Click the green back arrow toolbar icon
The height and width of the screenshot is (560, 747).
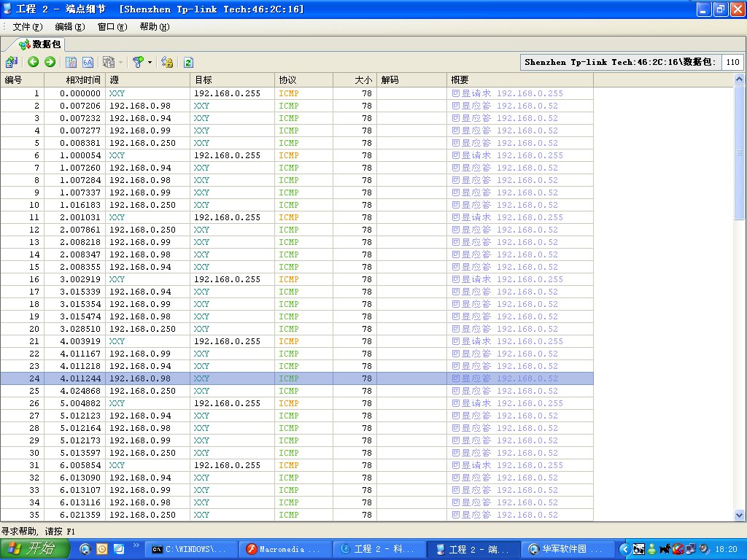click(x=34, y=63)
